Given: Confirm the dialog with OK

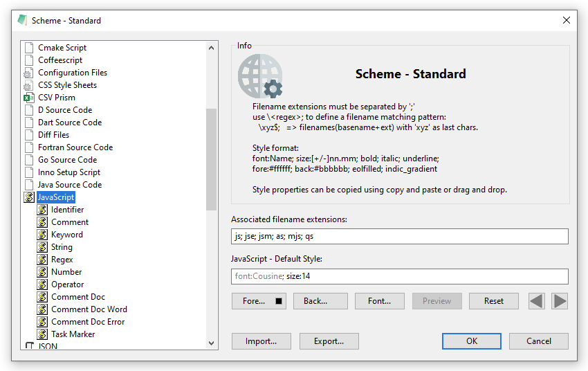Looking at the screenshot, I should click(x=472, y=341).
